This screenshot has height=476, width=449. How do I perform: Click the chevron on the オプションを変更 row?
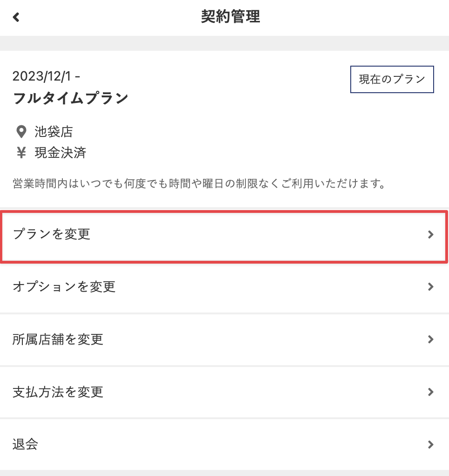431,287
